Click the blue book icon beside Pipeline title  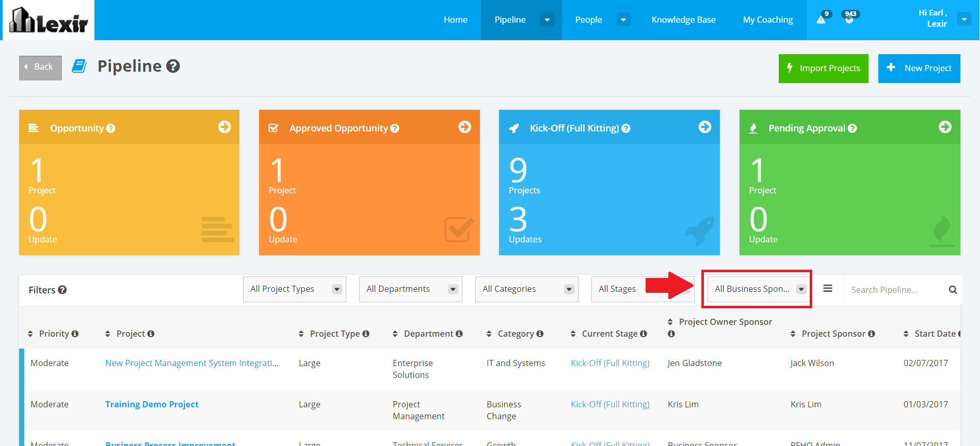79,66
